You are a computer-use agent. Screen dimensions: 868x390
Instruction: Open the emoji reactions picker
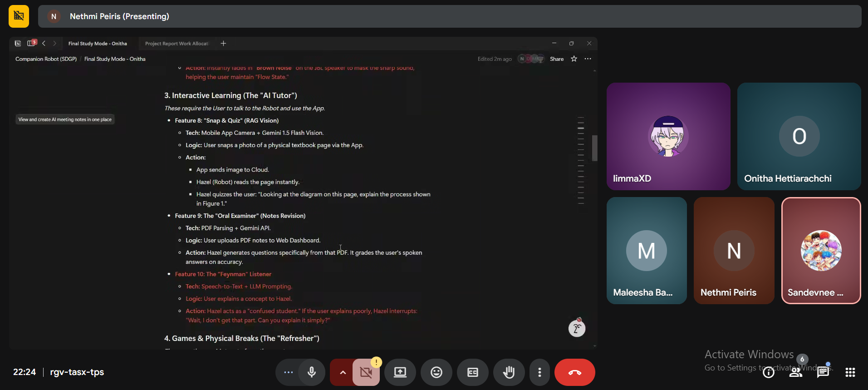coord(436,372)
